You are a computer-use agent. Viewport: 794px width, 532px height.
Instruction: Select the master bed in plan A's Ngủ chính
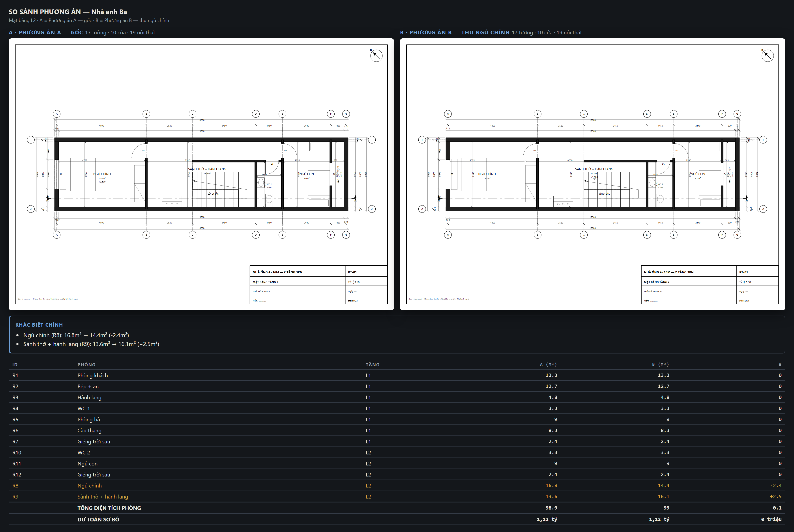click(77, 174)
